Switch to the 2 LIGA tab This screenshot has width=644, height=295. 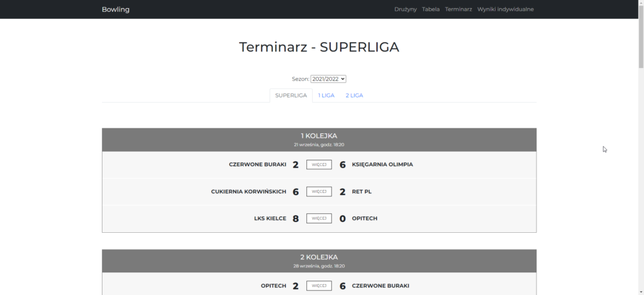[354, 96]
